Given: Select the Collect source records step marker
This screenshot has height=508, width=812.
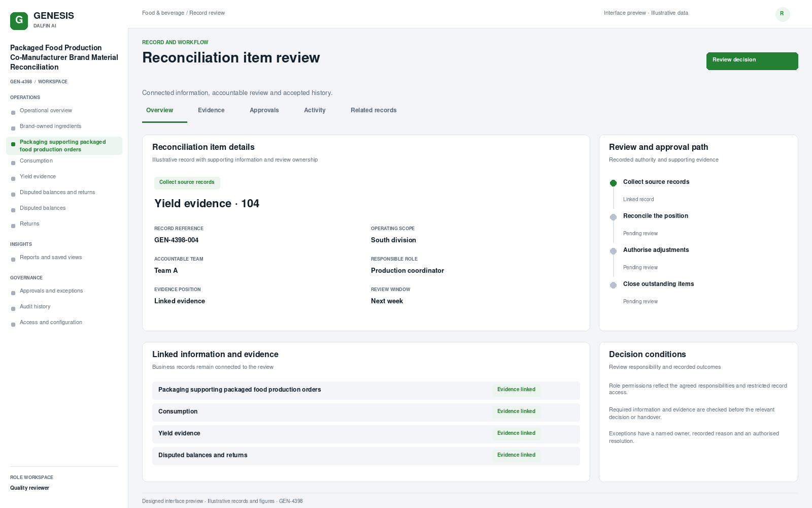Looking at the screenshot, I should tap(613, 183).
